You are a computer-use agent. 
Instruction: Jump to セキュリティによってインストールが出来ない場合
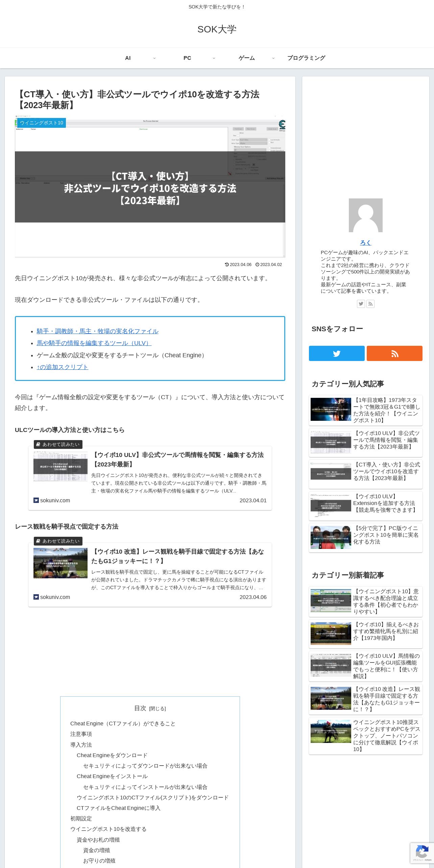(145, 787)
